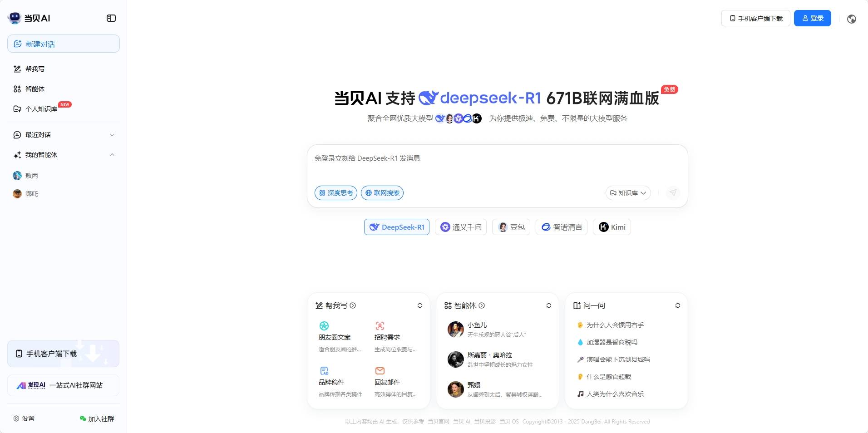This screenshot has height=433, width=868.
Task: Open 个人知识库 in the sidebar
Action: click(64, 109)
